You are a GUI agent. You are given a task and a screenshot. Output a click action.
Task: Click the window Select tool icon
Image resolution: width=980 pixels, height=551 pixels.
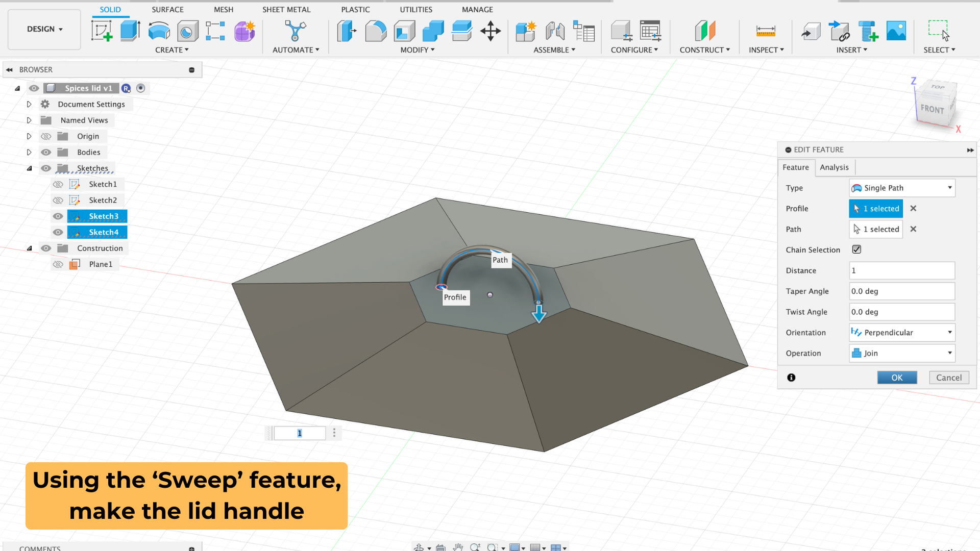tap(939, 31)
